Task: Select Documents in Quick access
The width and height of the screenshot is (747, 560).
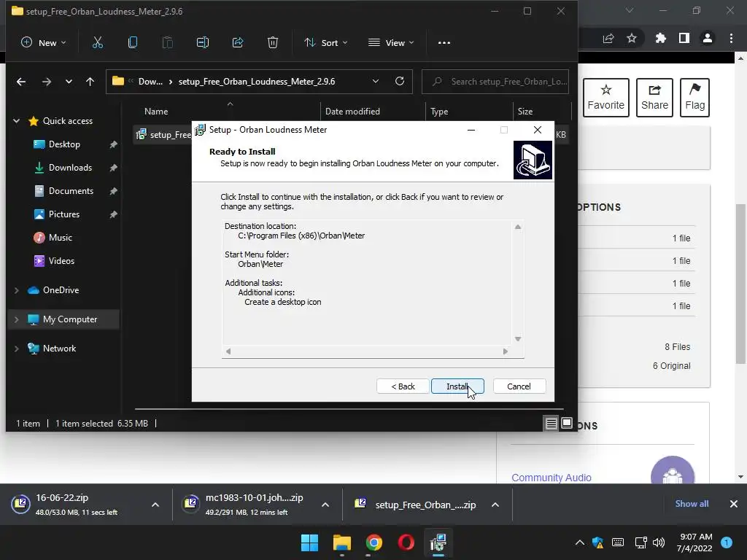Action: tap(71, 191)
